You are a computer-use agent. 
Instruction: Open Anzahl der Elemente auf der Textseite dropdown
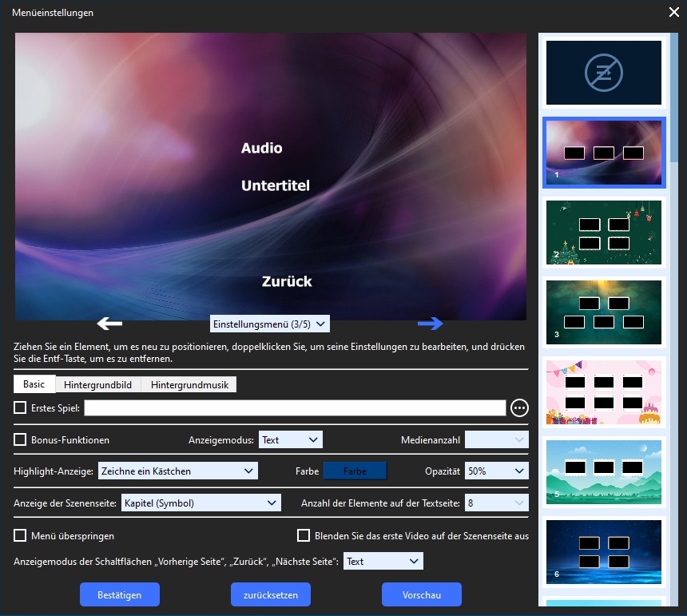496,503
